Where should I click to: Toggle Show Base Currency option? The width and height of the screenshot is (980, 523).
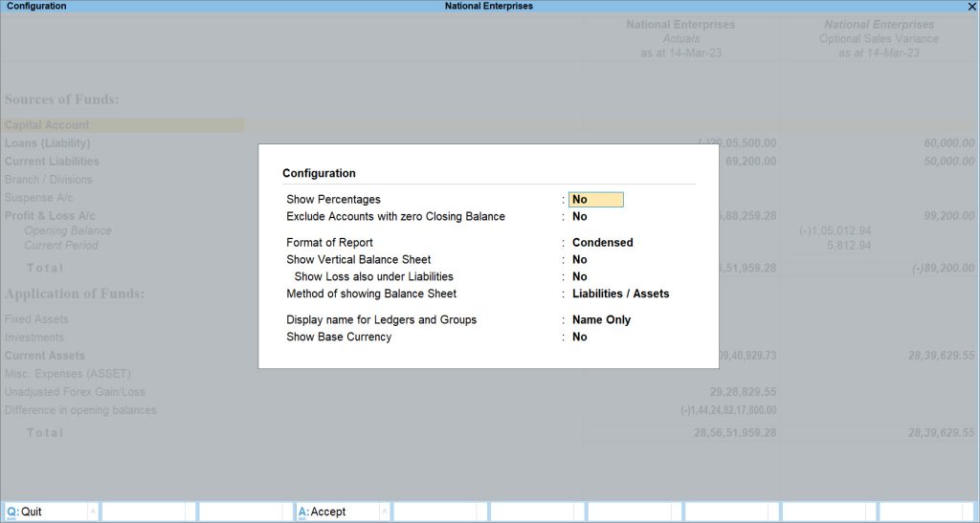(579, 337)
